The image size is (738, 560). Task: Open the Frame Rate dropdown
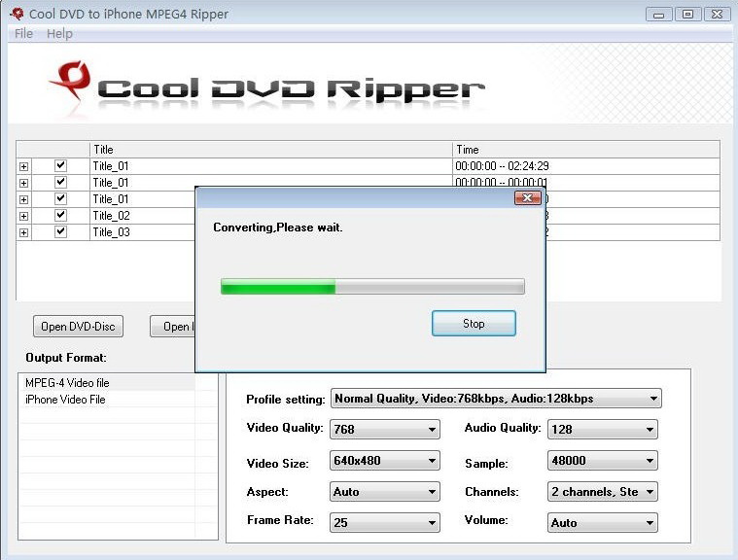pyautogui.click(x=385, y=522)
